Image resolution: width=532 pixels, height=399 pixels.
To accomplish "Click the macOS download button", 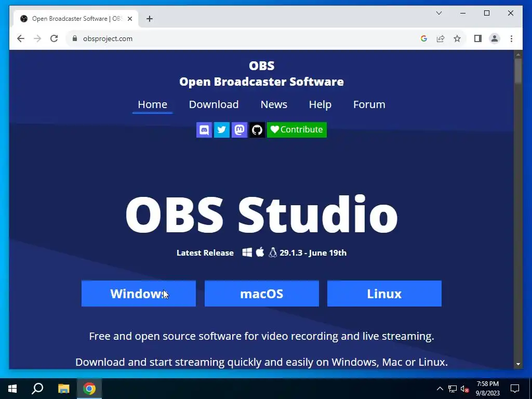I will coord(262,294).
